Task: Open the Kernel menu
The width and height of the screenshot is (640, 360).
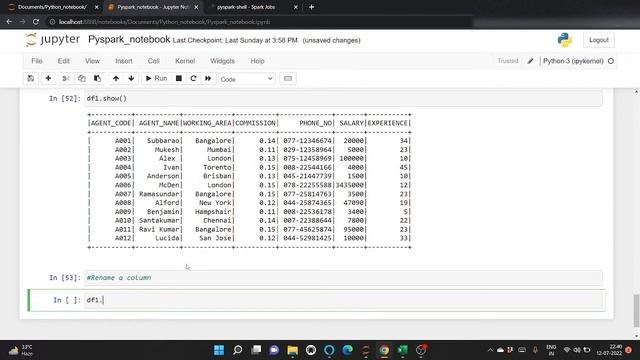Action: [185, 61]
